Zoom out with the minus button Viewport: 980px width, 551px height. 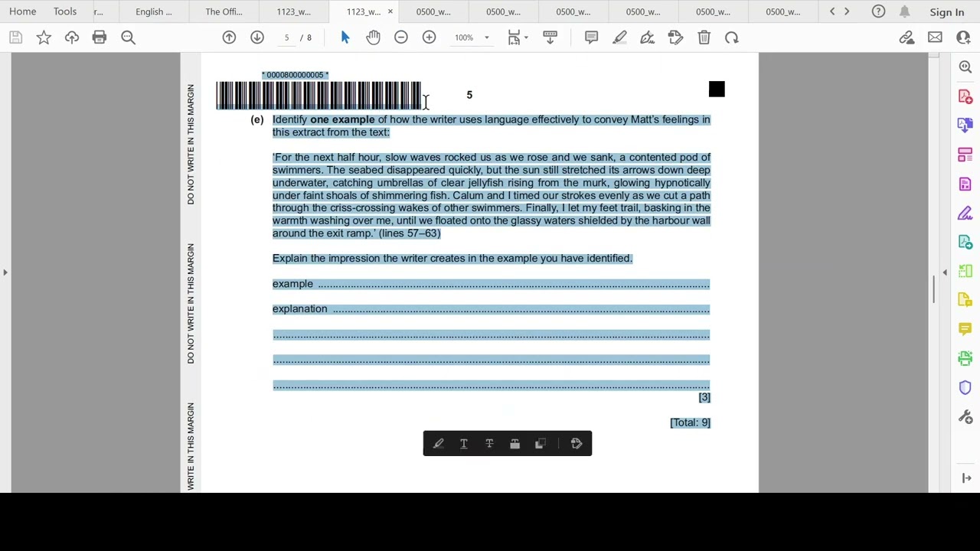[x=401, y=37]
